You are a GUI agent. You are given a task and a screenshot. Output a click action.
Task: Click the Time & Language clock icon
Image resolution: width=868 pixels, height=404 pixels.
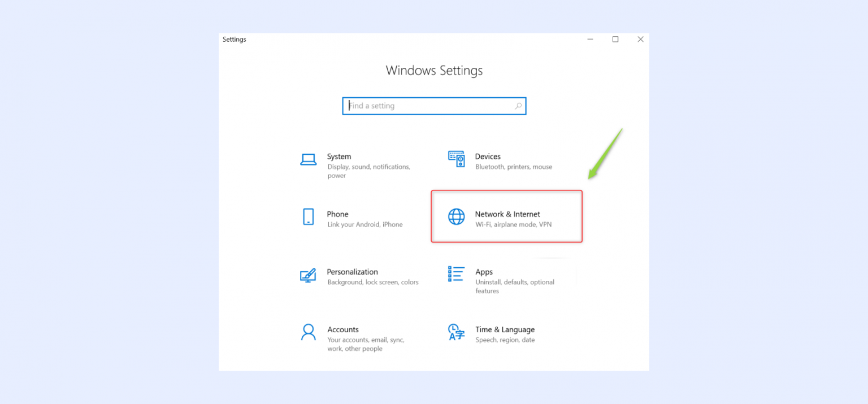coord(456,333)
